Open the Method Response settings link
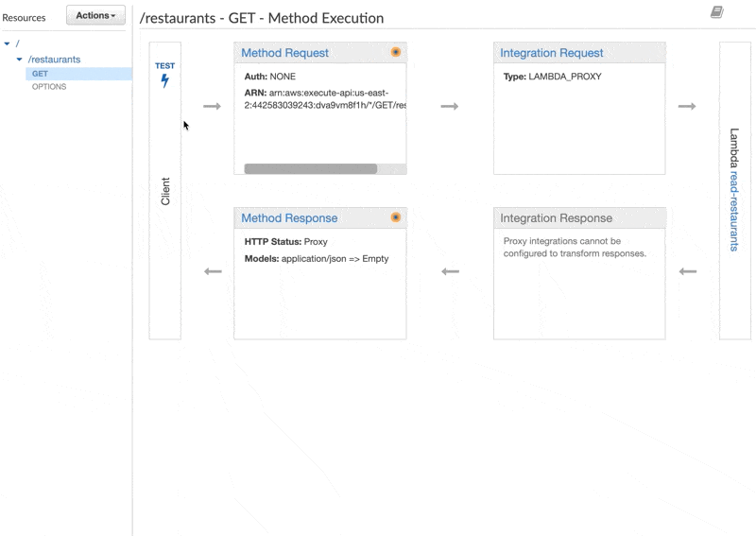This screenshot has height=536, width=756. tap(289, 218)
